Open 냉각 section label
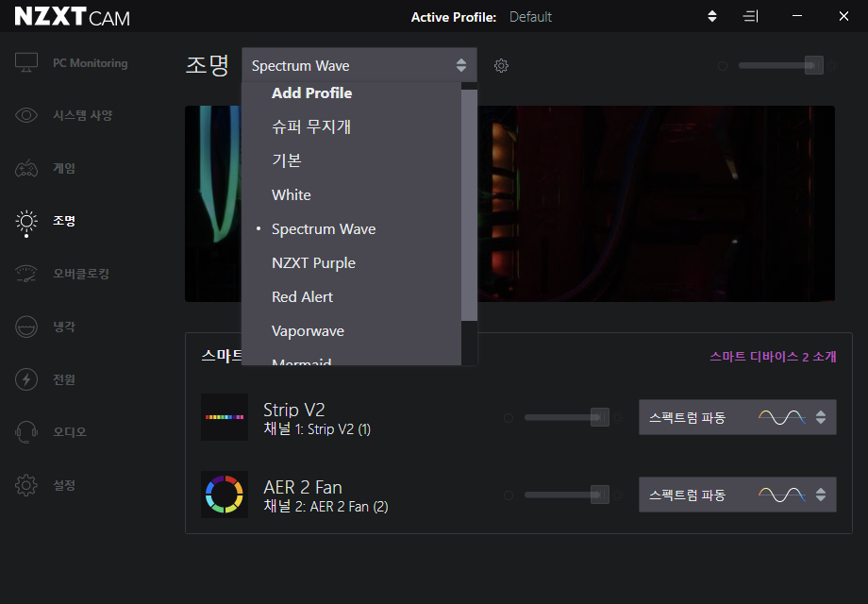 tap(64, 327)
